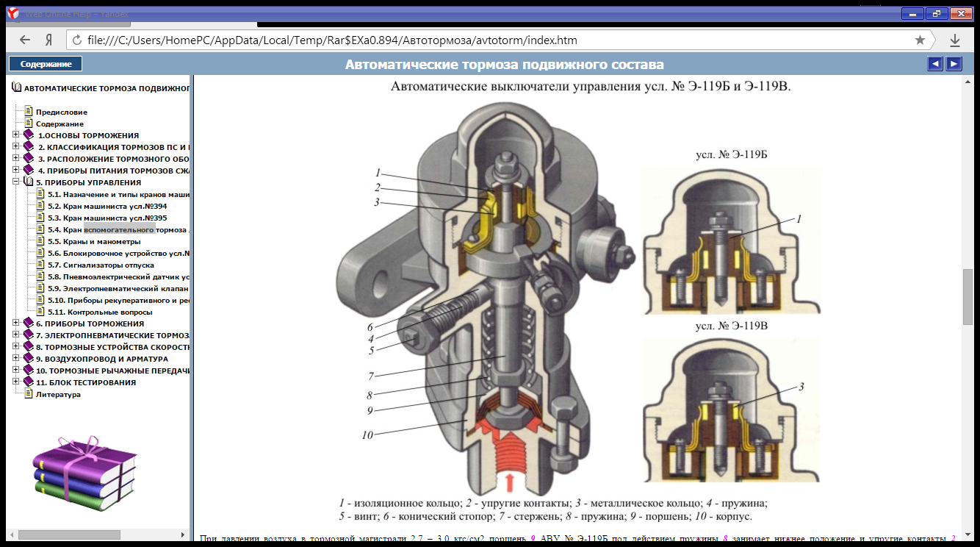Open the downloads arrow icon
This screenshot has height=547, width=980.
tap(955, 40)
